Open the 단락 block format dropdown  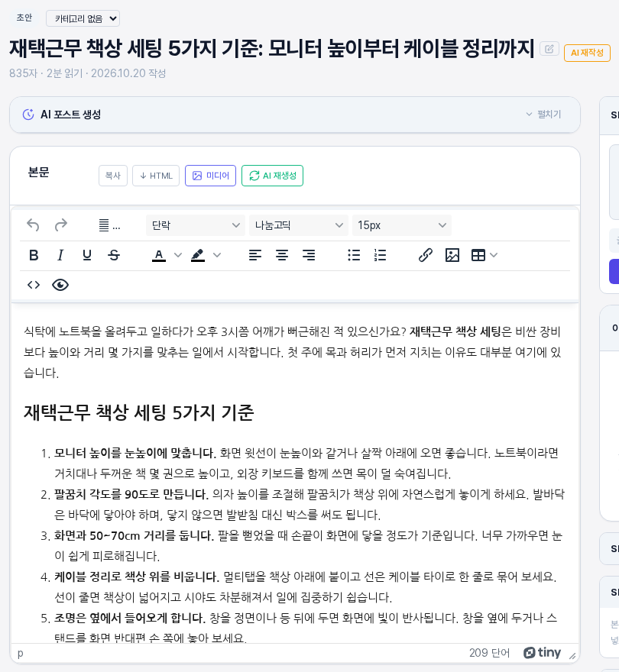tap(196, 225)
